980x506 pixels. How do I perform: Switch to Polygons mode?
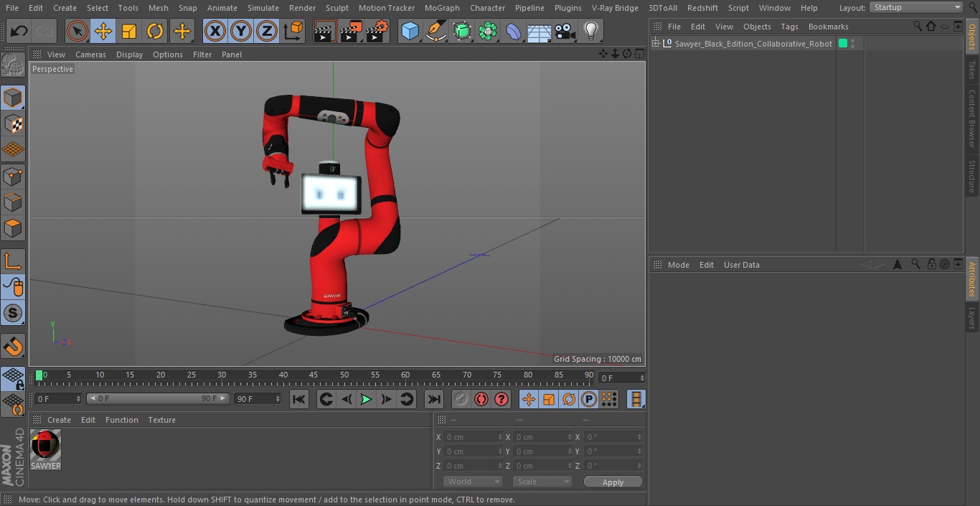tap(13, 229)
